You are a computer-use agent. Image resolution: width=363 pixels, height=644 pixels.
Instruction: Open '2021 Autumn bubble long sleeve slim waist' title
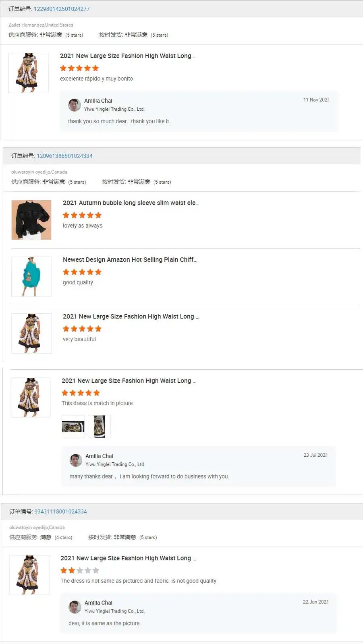coord(131,203)
